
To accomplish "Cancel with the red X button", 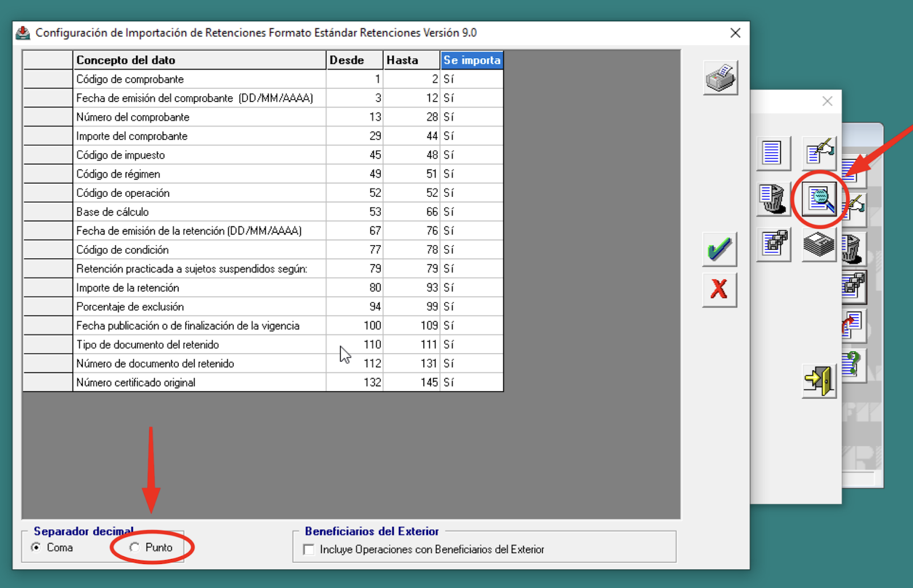I will (719, 290).
